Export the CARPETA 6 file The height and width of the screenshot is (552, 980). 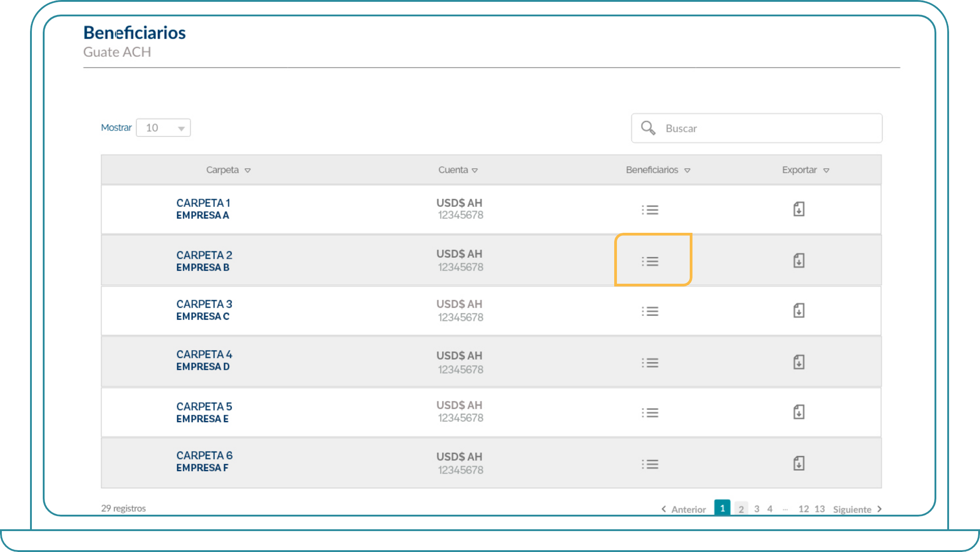(799, 463)
